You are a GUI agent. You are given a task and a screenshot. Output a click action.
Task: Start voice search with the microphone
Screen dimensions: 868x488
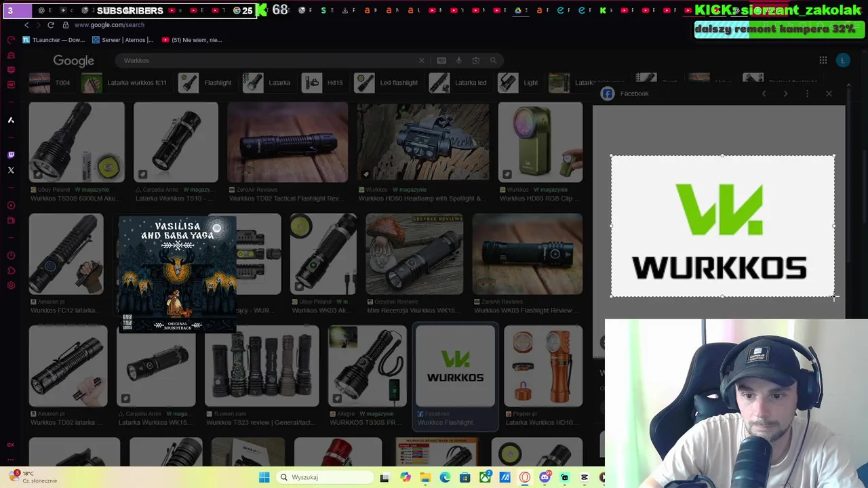pyautogui.click(x=458, y=60)
